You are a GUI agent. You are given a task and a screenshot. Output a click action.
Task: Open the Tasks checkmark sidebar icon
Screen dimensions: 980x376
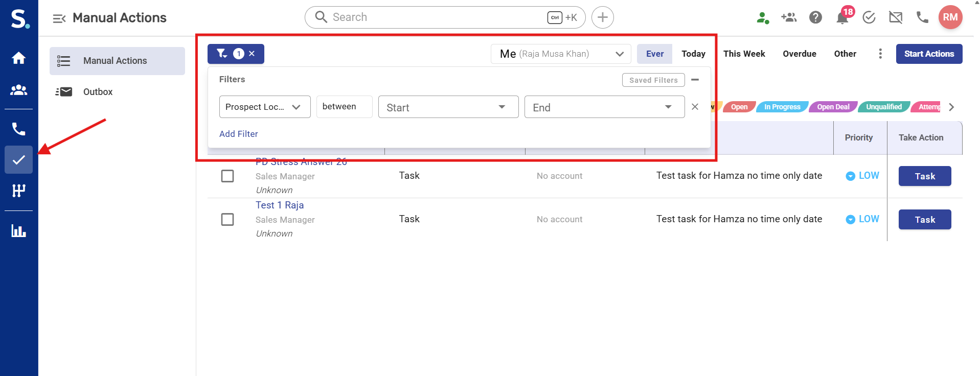pyautogui.click(x=19, y=160)
